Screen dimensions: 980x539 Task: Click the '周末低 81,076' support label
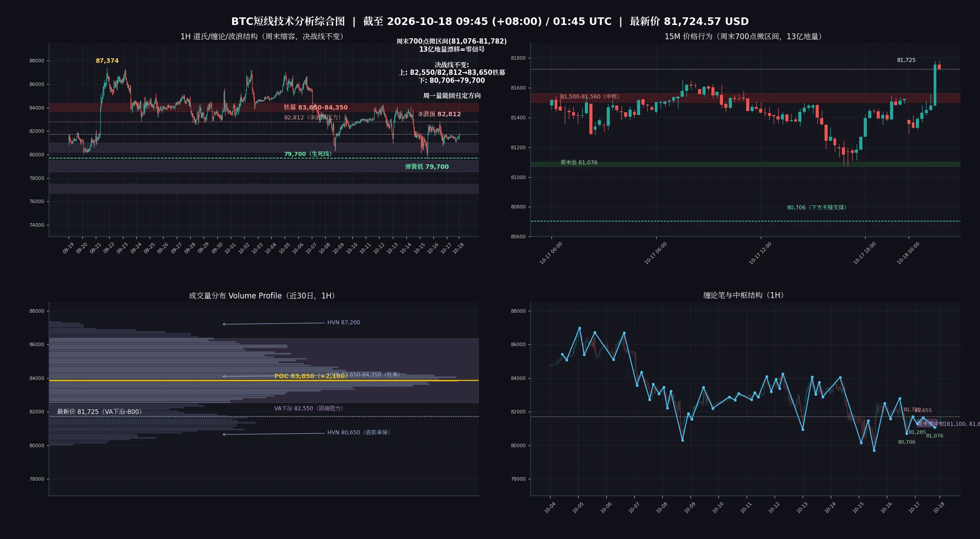pyautogui.click(x=579, y=163)
